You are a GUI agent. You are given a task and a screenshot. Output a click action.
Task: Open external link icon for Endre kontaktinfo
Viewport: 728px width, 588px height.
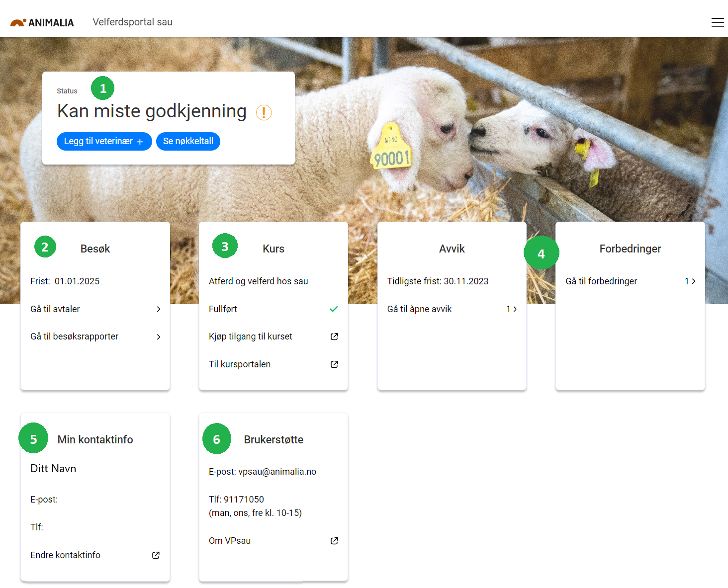[156, 555]
